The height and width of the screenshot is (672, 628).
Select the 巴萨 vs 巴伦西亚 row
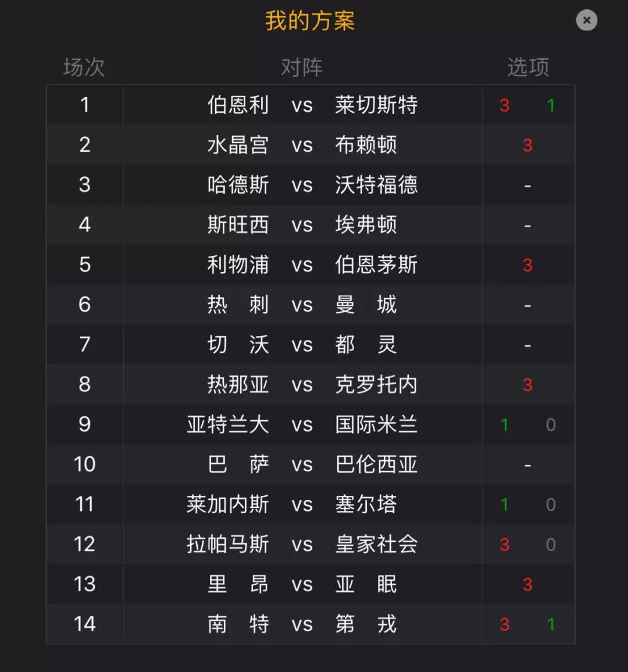coord(311,464)
